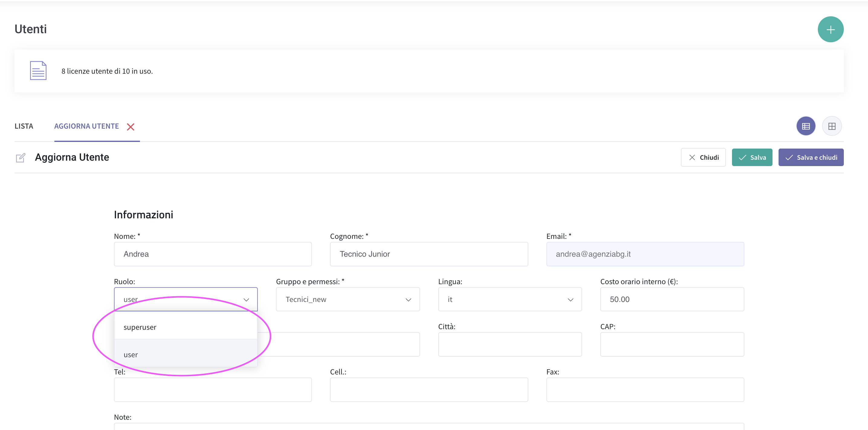The image size is (868, 430).
Task: Collapse the Ruolo dropdown
Action: click(x=186, y=299)
